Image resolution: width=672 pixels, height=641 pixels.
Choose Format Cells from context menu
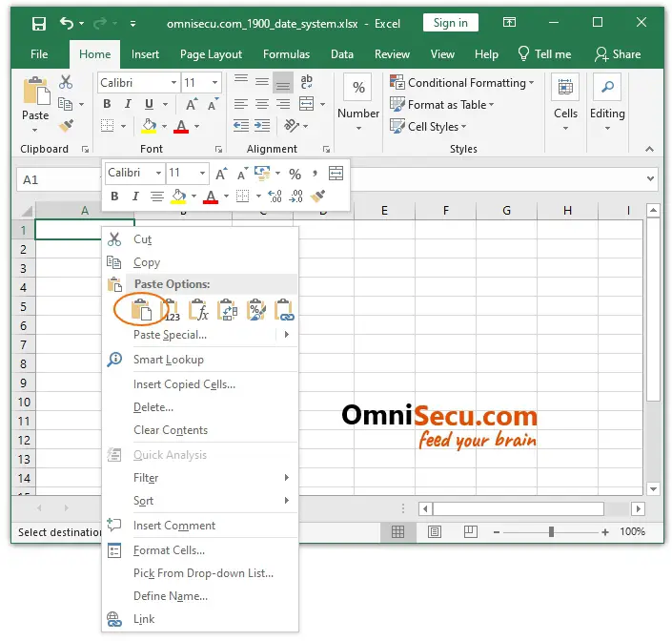click(200, 550)
